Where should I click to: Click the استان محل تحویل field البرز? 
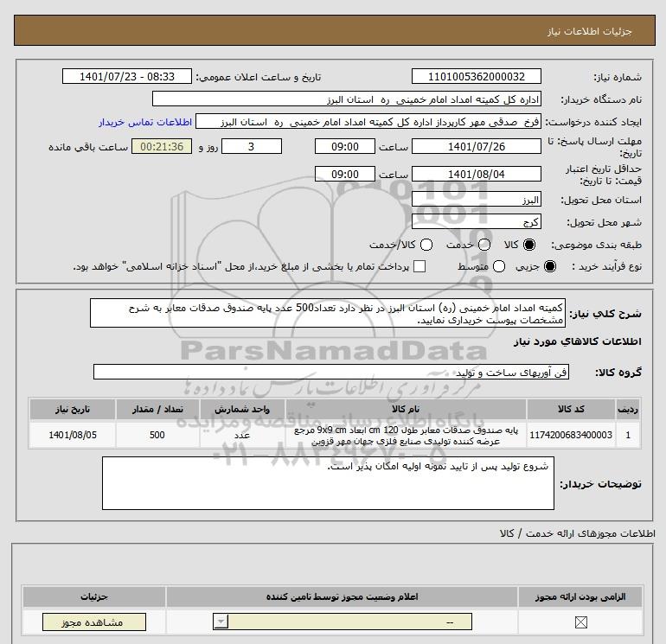(476, 200)
